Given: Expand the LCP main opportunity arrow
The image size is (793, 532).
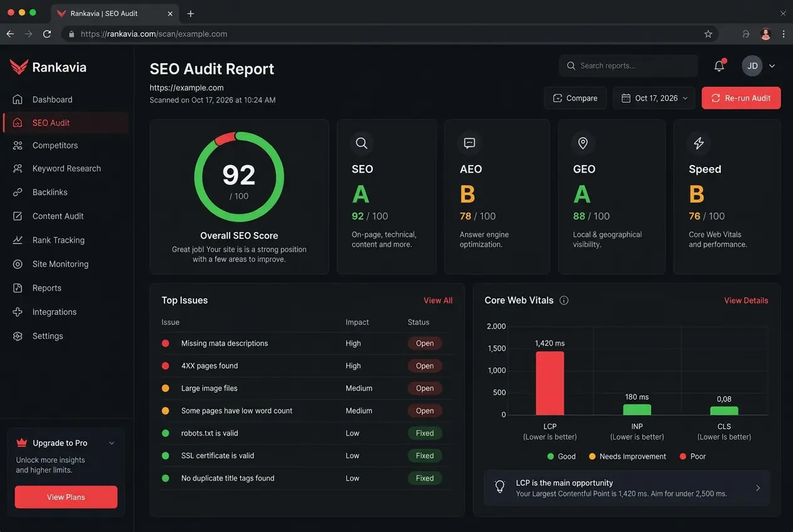Looking at the screenshot, I should (x=758, y=488).
